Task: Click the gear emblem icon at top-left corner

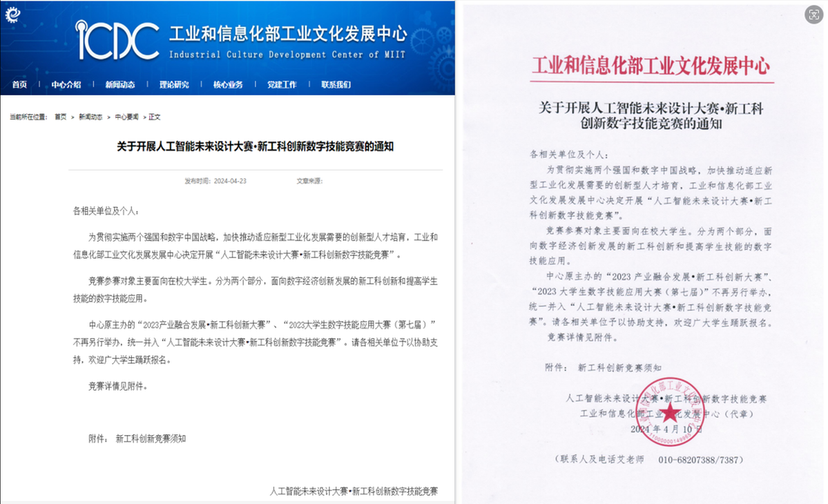Action: click(x=12, y=14)
